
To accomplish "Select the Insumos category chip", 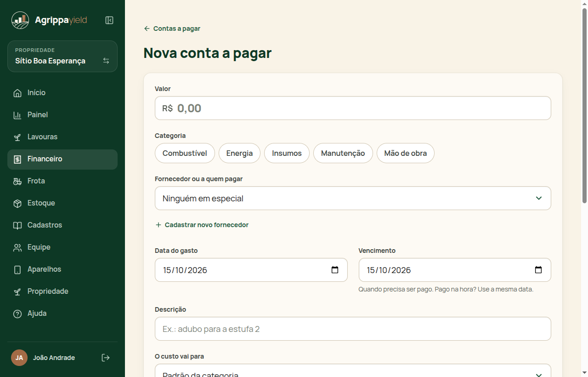I will tap(287, 153).
